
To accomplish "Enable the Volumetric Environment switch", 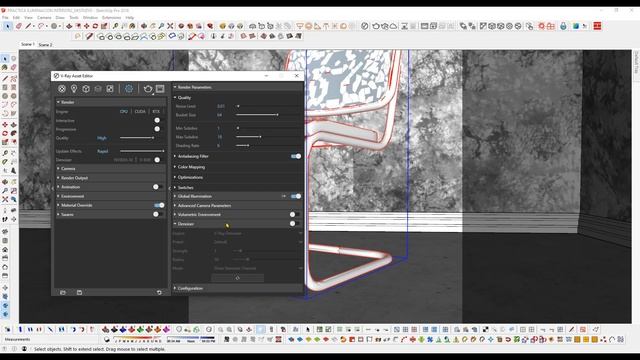I will [294, 214].
